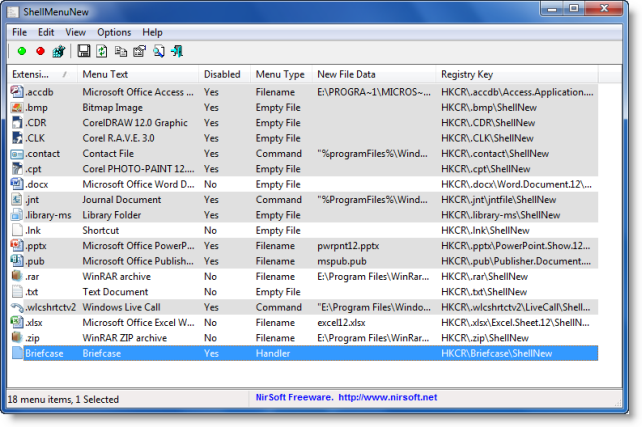Select the Shortcut menu text entry
642x427 pixels.
click(101, 230)
